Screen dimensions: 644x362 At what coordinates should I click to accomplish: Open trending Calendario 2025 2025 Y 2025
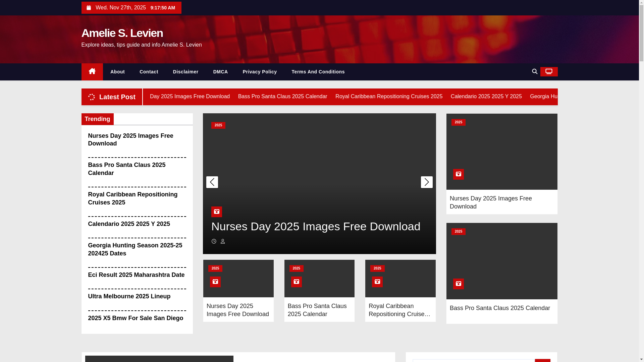click(x=129, y=224)
